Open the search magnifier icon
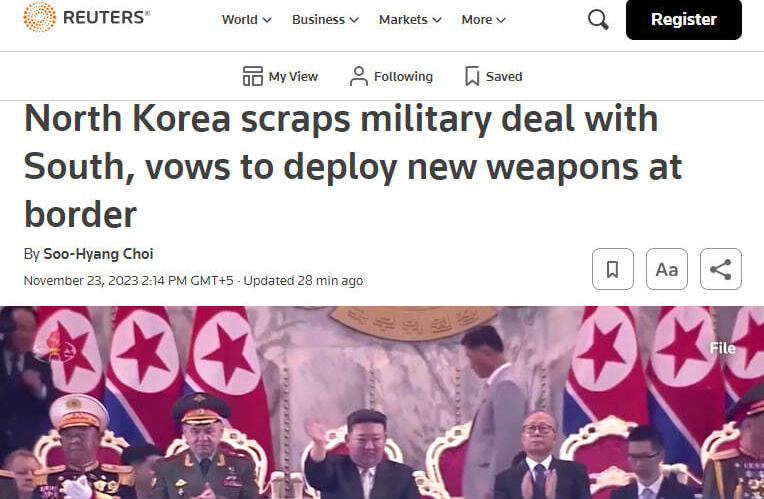 598,20
